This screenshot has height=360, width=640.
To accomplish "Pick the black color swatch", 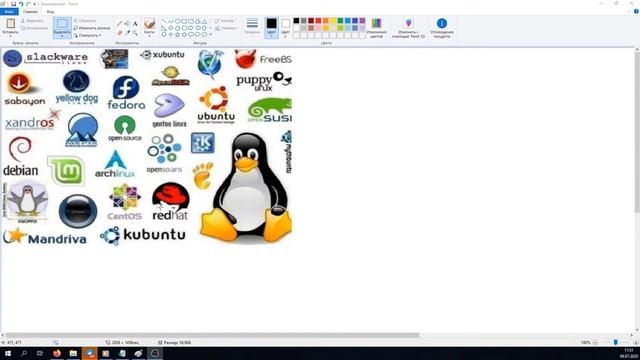I will [296, 20].
